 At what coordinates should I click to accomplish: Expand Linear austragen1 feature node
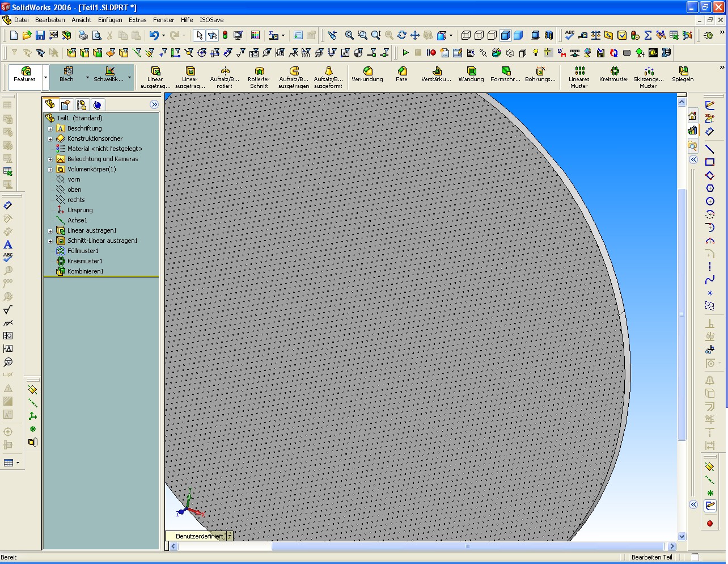[50, 231]
